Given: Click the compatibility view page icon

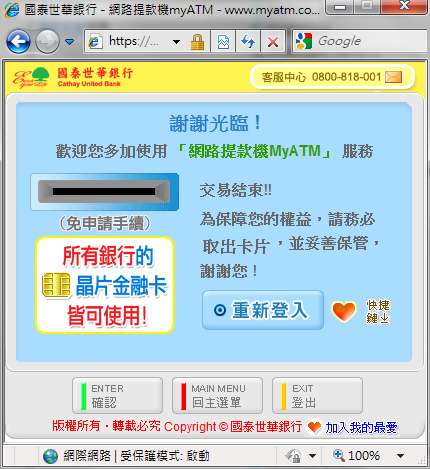Looking at the screenshot, I should coord(223,42).
